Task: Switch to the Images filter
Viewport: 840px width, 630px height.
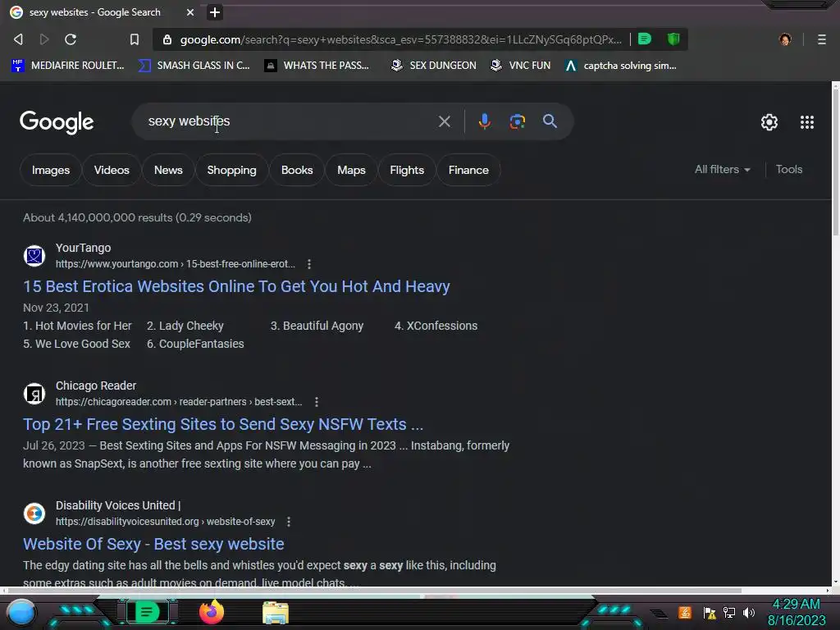Action: (51, 170)
